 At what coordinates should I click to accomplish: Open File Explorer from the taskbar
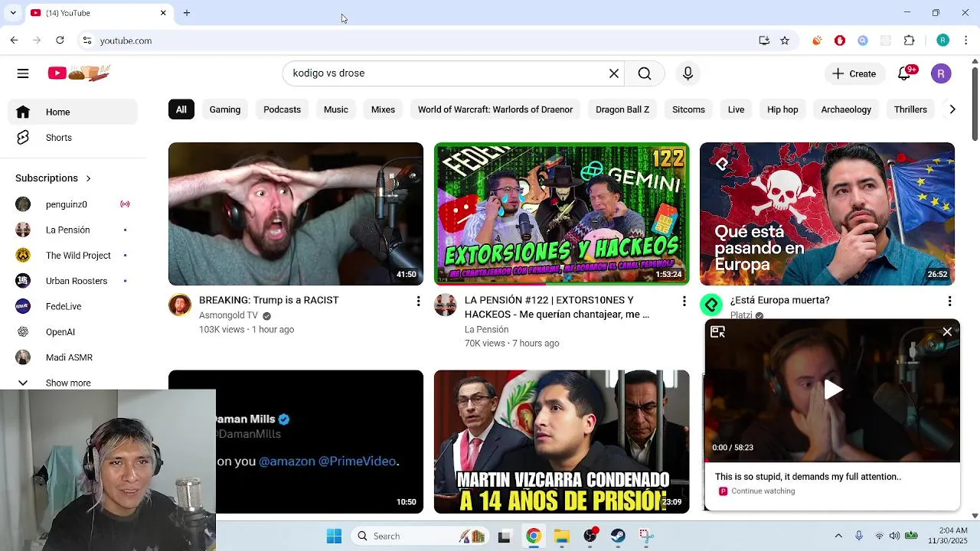[561, 536]
